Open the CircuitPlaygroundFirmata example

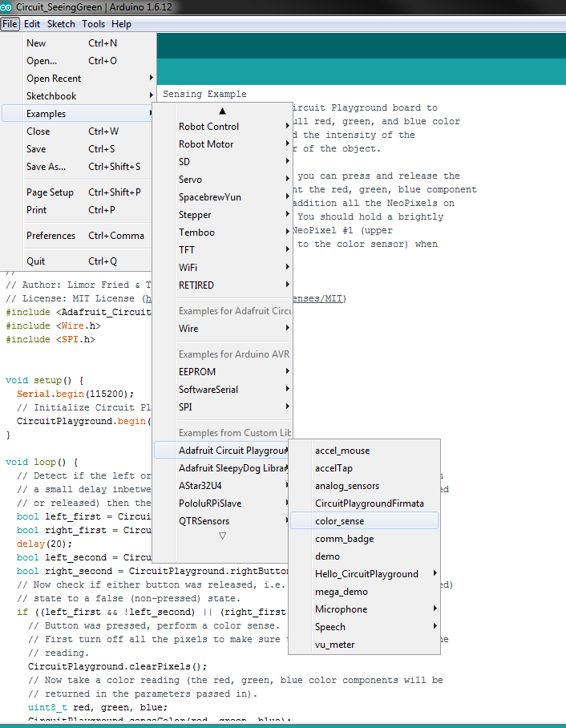pyautogui.click(x=364, y=504)
